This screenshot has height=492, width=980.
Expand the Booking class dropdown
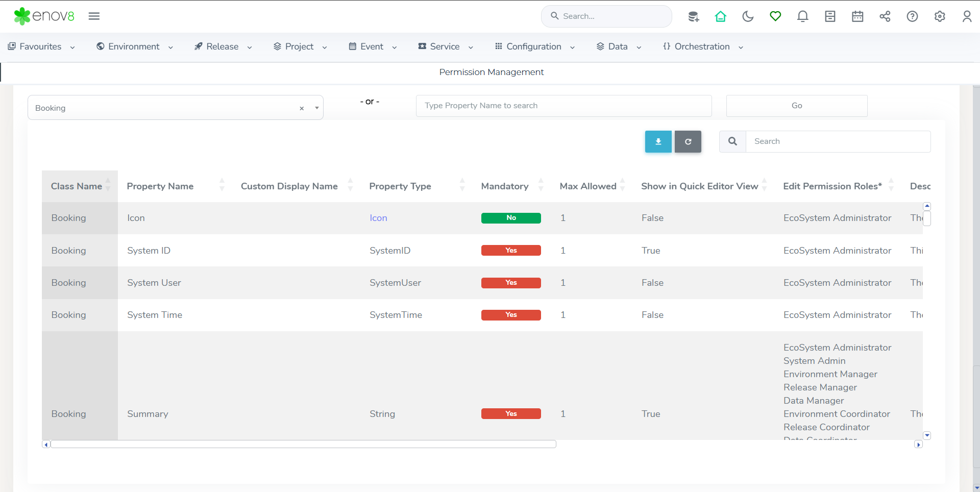pyautogui.click(x=316, y=108)
